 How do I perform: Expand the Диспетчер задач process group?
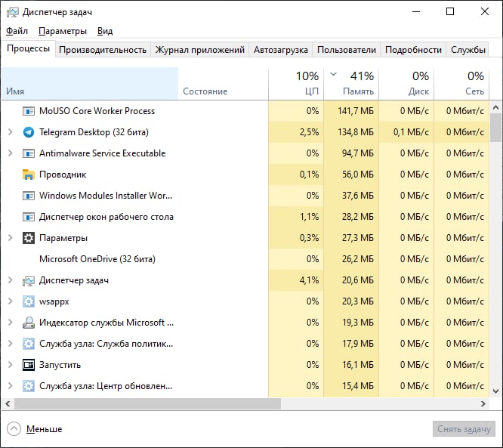(x=11, y=280)
